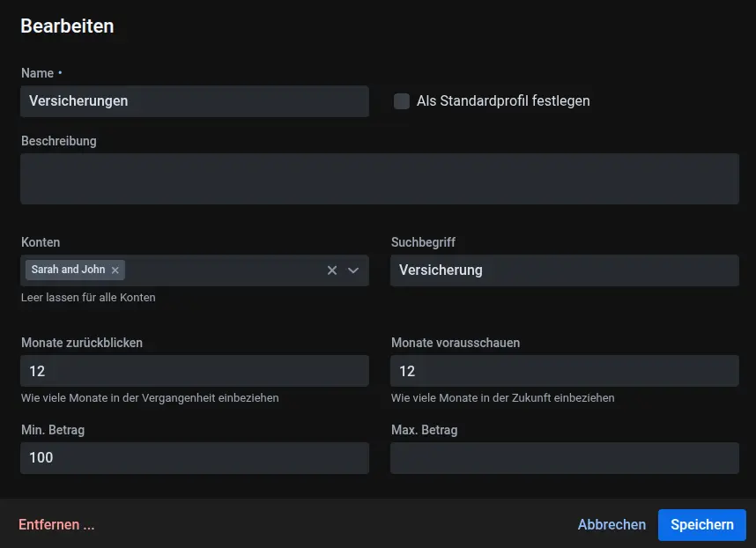Click into the empty Beschreibung text area
Viewport: 756px width, 548px height.
pyautogui.click(x=379, y=179)
